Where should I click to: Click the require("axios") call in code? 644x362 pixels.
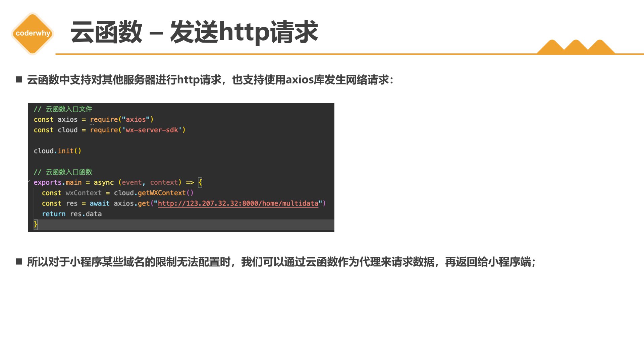click(x=121, y=120)
